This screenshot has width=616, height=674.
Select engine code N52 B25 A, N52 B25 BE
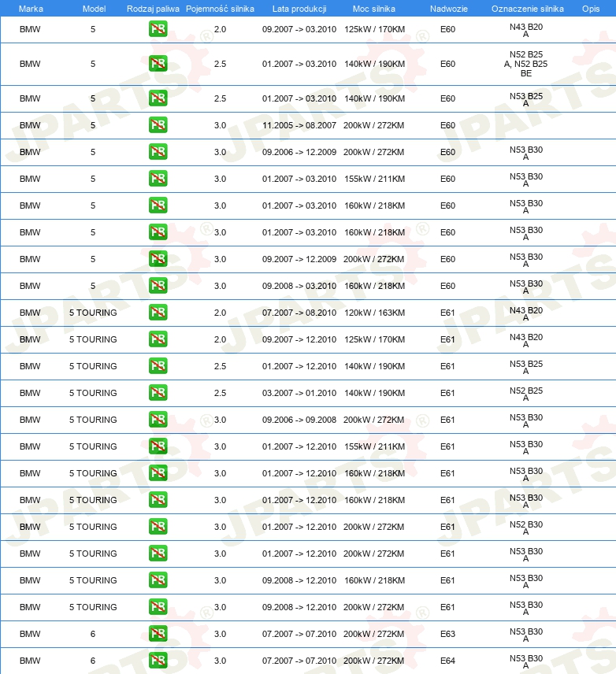[x=525, y=64]
